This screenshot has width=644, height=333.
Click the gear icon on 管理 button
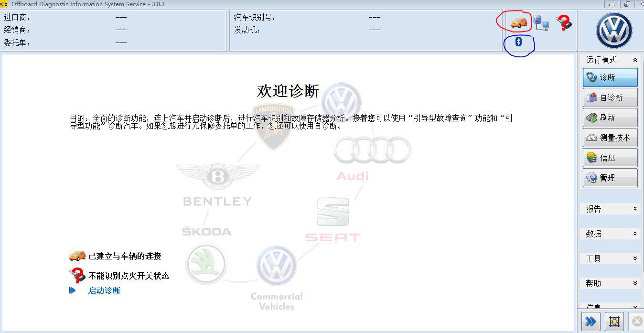[591, 178]
